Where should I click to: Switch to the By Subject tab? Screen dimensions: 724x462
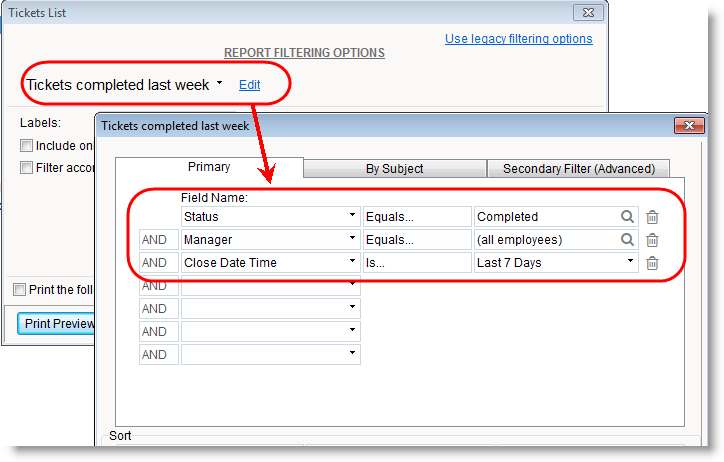tap(394, 169)
